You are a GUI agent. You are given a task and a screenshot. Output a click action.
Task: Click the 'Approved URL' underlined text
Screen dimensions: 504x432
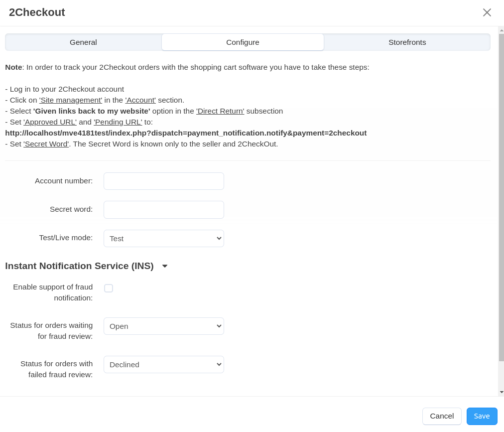tap(50, 122)
